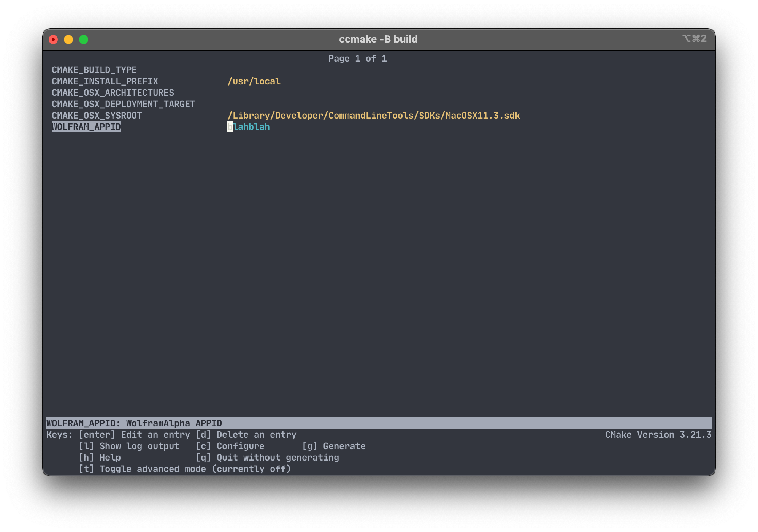Click the yellow minimize window button
758x532 pixels.
click(68, 40)
